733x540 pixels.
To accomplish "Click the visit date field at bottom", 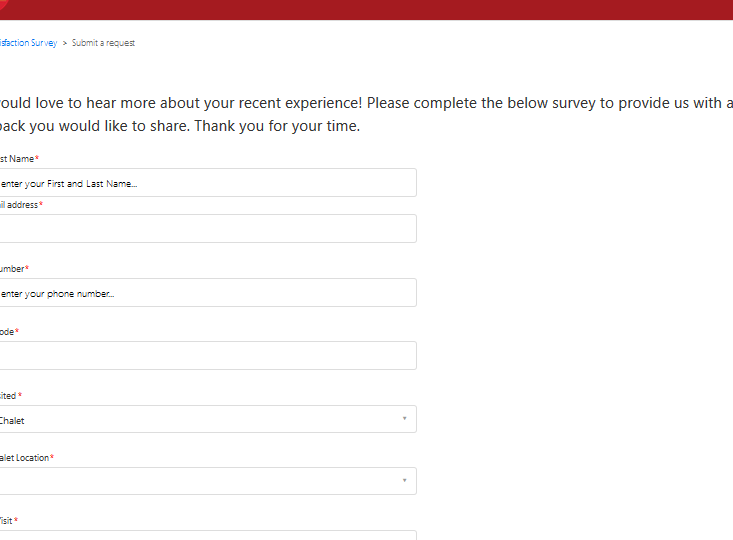I will click(205, 535).
